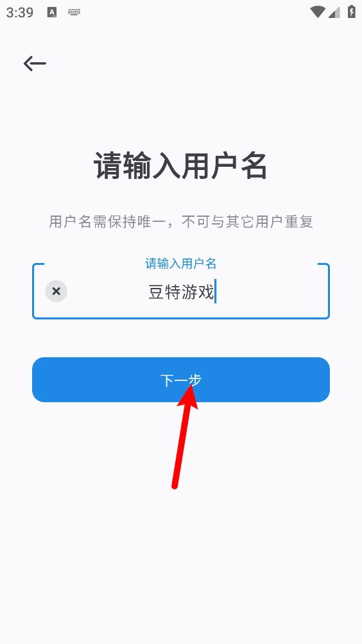Tap the blank area below 下一步 button
The height and width of the screenshot is (644, 362).
click(181, 554)
